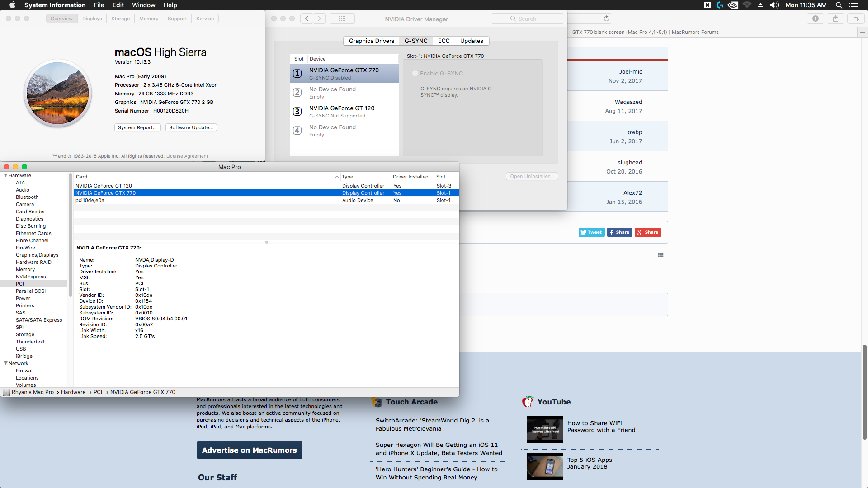Click the Eject menu bar icon
868x488 pixels.
click(x=760, y=5)
